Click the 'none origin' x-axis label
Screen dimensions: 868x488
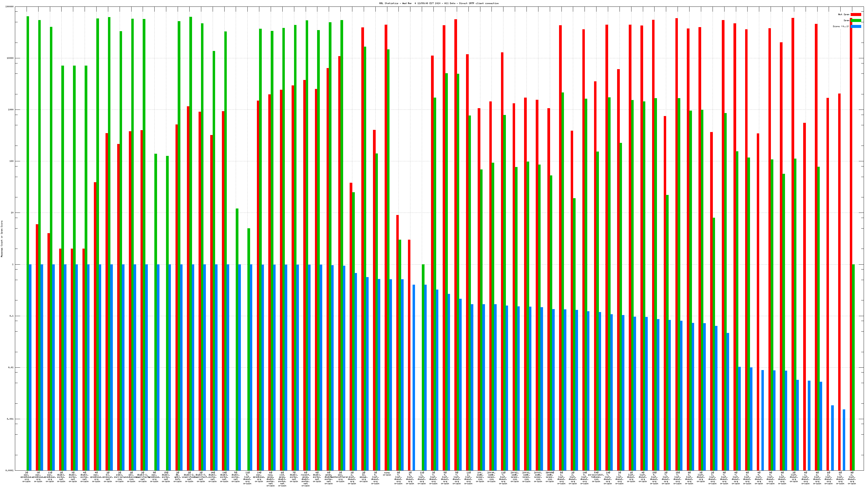point(387,474)
